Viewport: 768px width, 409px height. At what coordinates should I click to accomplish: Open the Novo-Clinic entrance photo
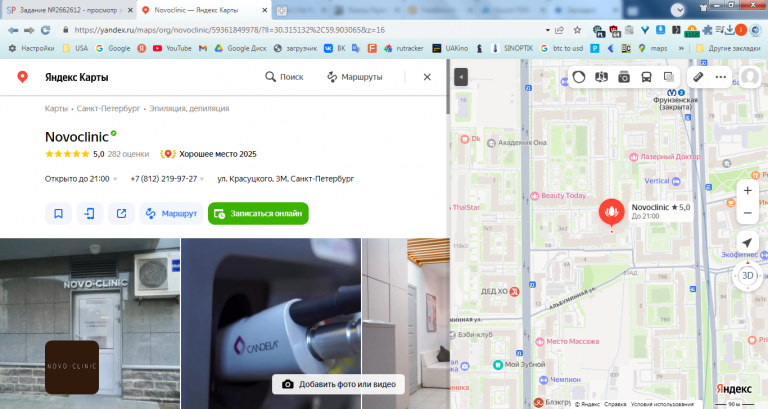click(x=90, y=323)
